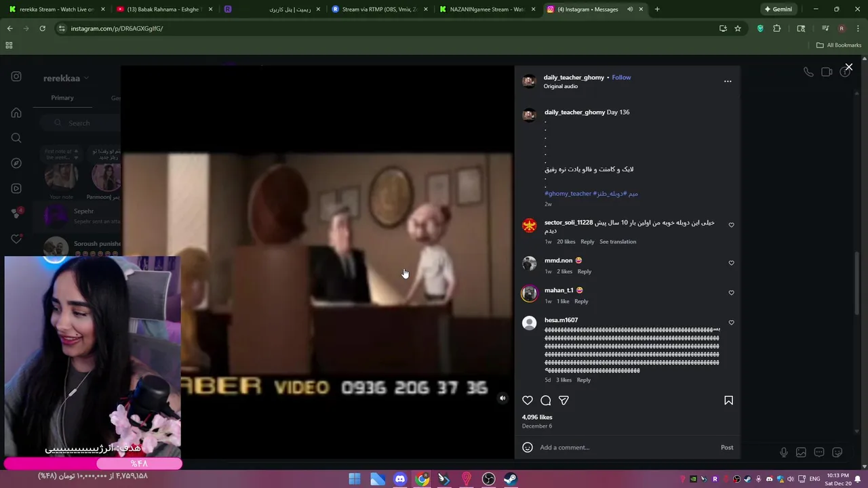Start a video call from the chat header
Image resolution: width=868 pixels, height=488 pixels.
pos(827,72)
